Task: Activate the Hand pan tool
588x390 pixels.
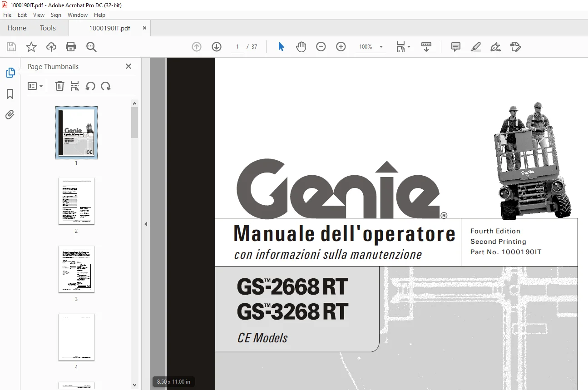Action: pyautogui.click(x=301, y=47)
